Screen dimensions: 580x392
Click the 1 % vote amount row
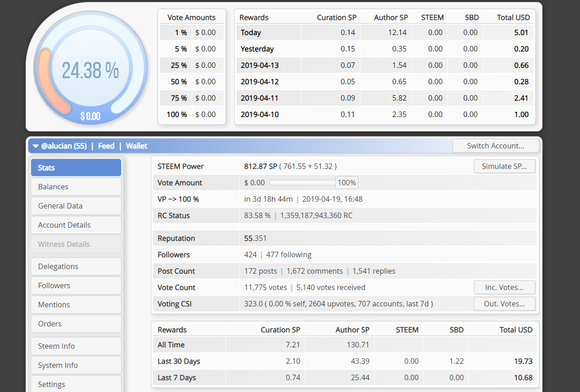(192, 32)
